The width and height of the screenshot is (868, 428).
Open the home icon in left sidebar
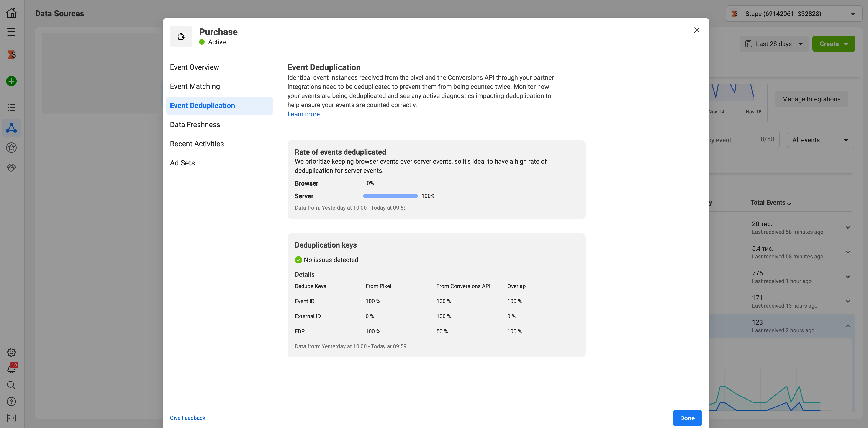click(11, 13)
